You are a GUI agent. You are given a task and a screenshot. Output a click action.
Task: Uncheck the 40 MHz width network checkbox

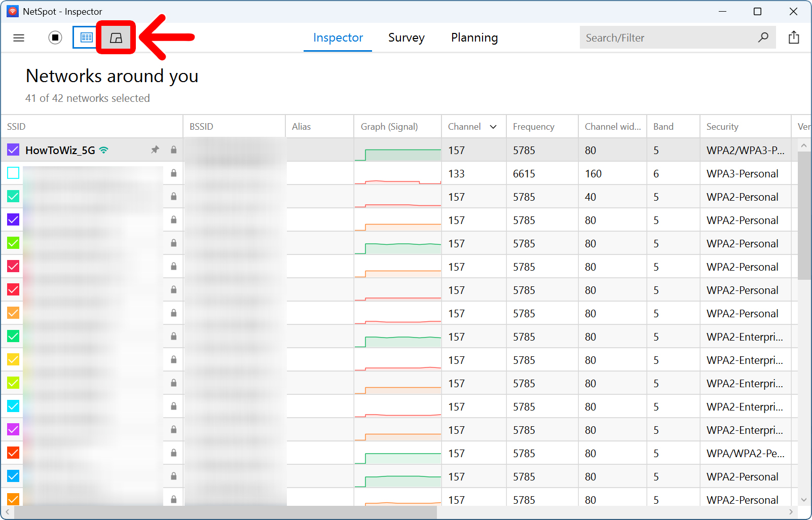point(13,197)
